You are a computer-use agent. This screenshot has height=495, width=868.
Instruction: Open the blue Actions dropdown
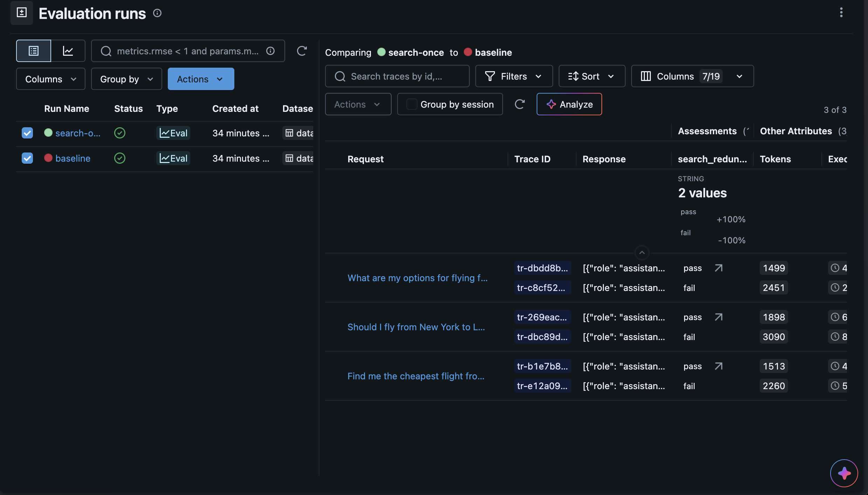201,79
